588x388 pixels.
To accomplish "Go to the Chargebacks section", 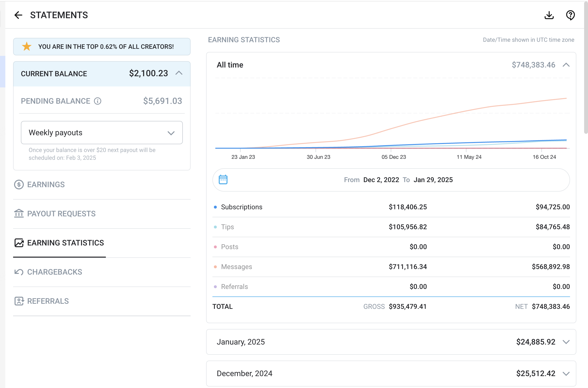I will pos(54,272).
